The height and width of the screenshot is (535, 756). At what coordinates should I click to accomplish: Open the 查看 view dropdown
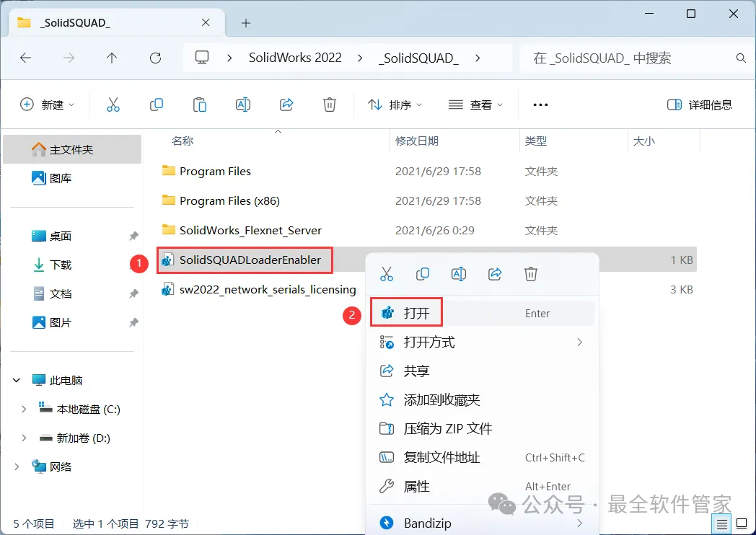coord(475,105)
